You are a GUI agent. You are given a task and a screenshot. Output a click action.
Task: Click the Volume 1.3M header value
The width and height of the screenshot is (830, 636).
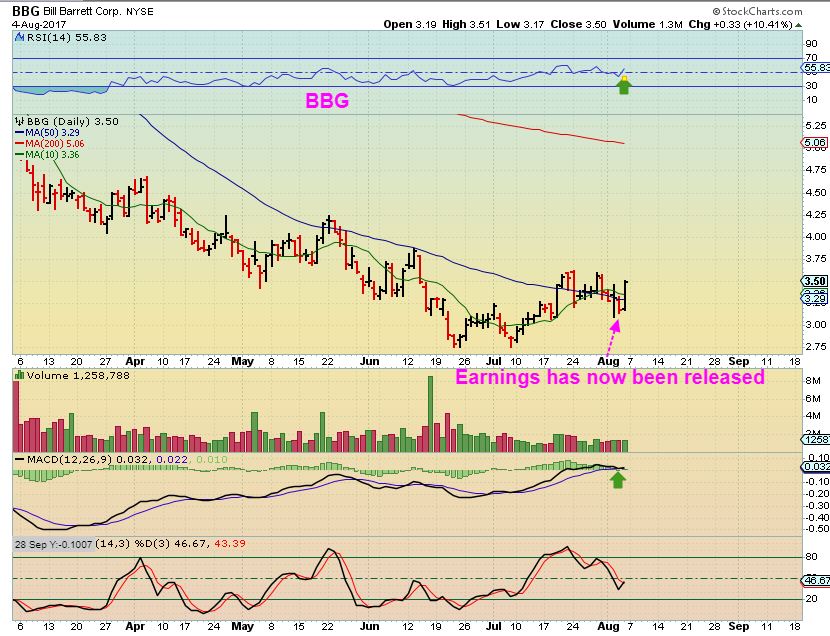pyautogui.click(x=647, y=24)
